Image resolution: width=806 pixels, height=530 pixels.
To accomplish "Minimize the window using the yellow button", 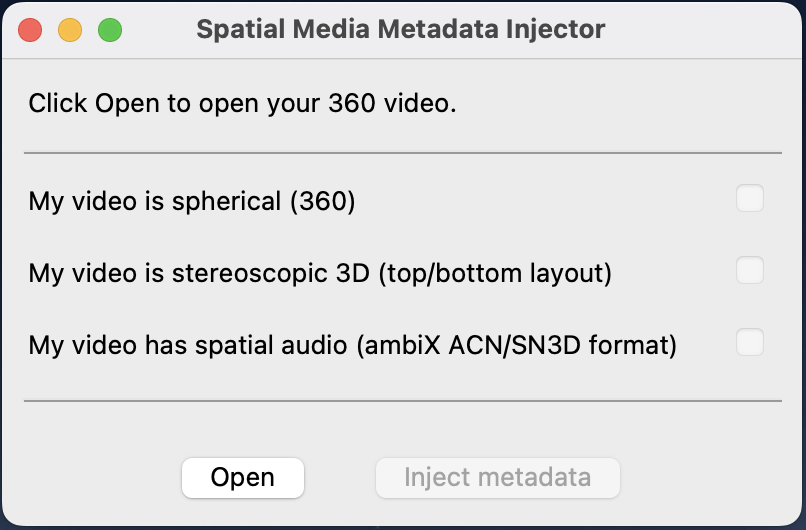I will click(x=70, y=30).
